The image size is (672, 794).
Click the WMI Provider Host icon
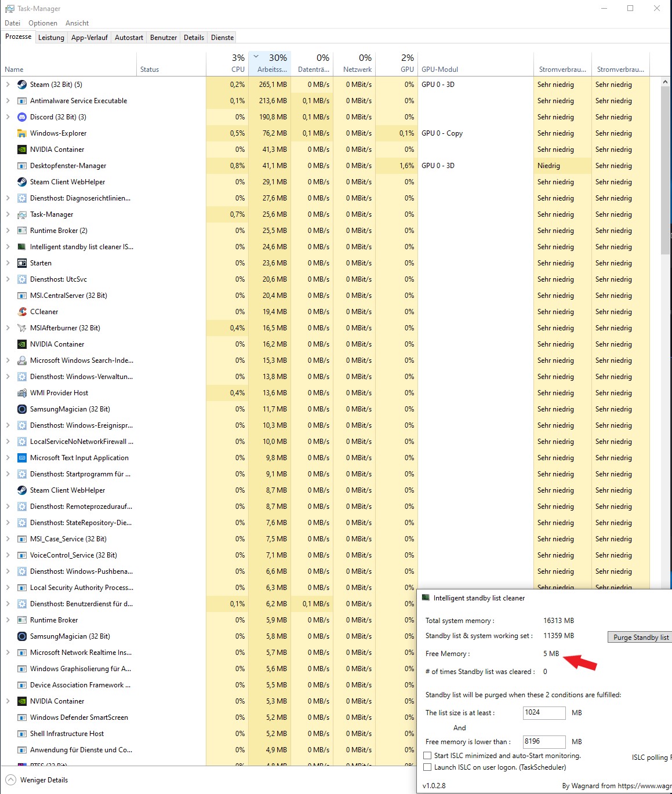click(22, 393)
